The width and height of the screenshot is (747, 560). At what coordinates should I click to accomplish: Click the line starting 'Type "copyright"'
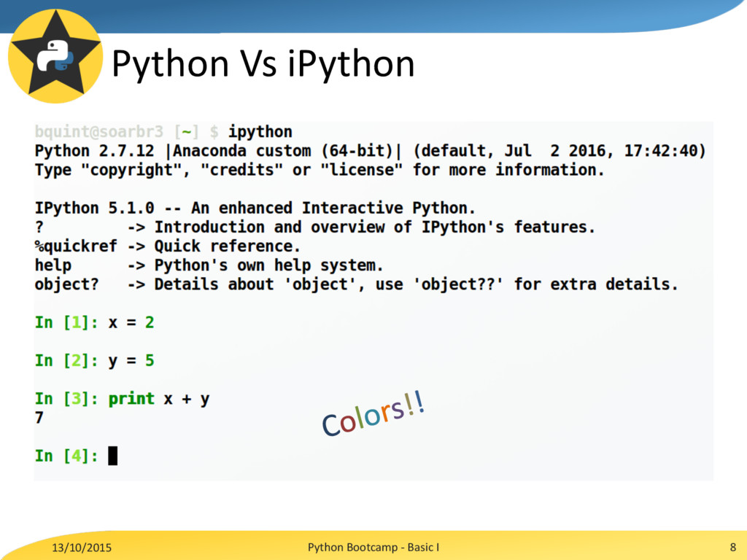pos(320,169)
